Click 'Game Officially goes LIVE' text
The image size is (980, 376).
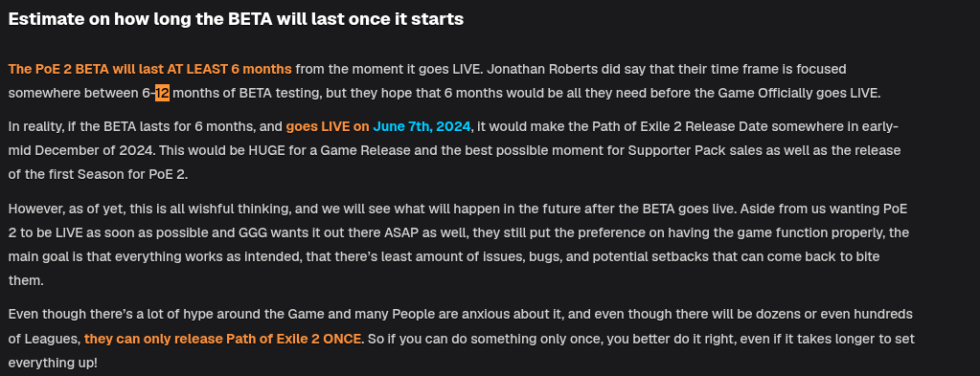pyautogui.click(x=800, y=94)
